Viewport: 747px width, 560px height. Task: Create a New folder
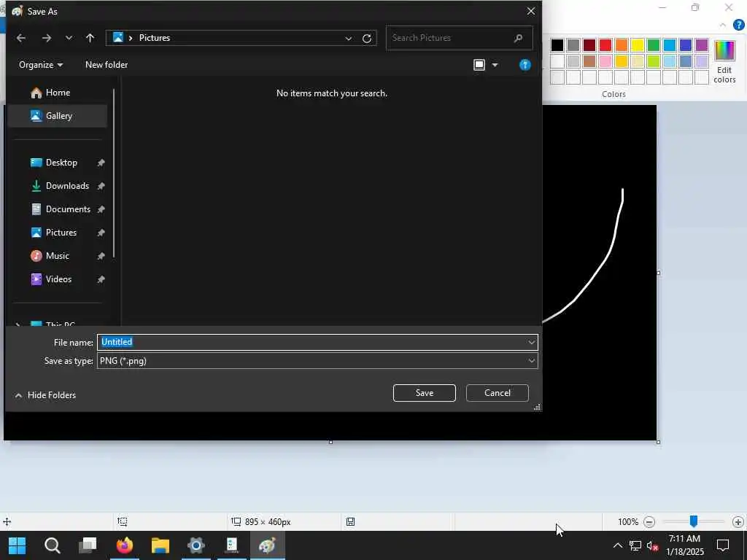point(107,65)
